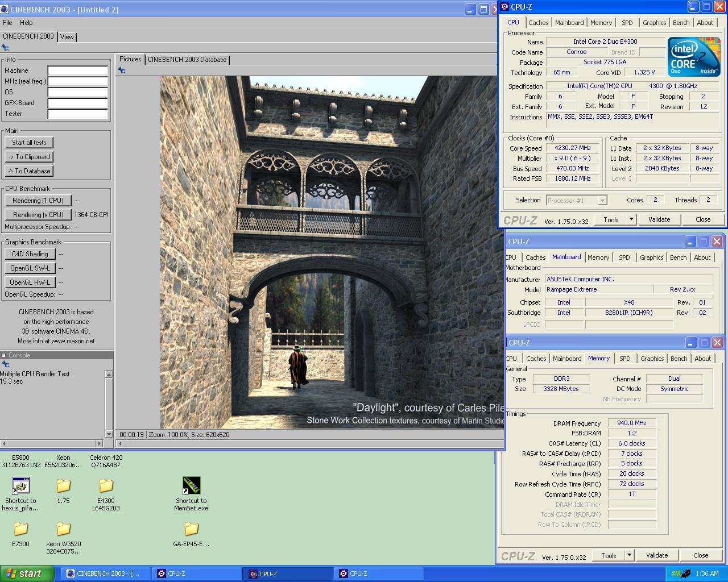Open About tab in top CPU-Z window
728x582 pixels.
click(705, 23)
